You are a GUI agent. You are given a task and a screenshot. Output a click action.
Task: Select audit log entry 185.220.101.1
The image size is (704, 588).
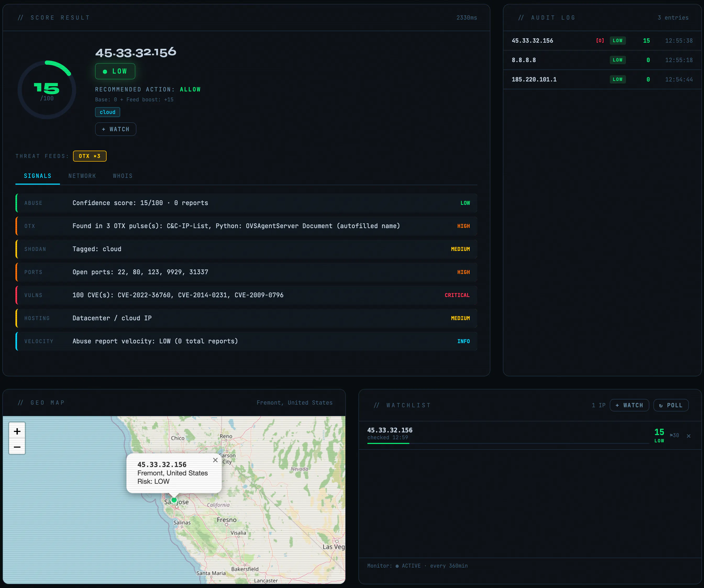click(x=602, y=80)
